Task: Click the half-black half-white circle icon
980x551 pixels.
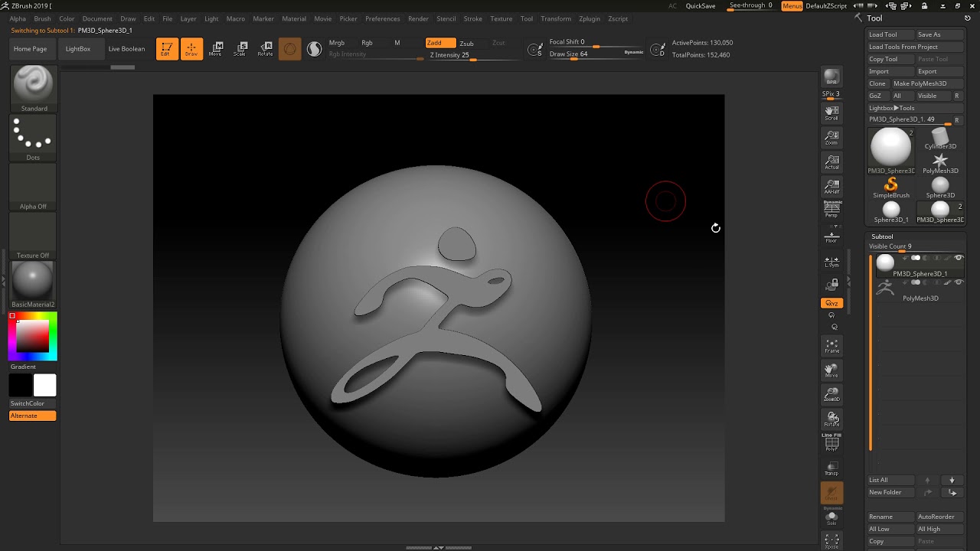Action: click(x=314, y=49)
